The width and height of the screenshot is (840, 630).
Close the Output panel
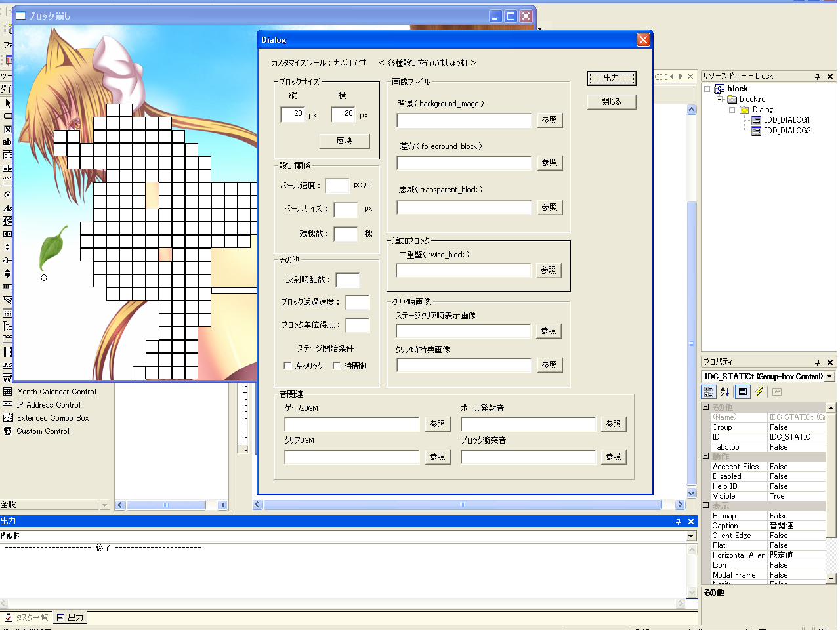691,522
